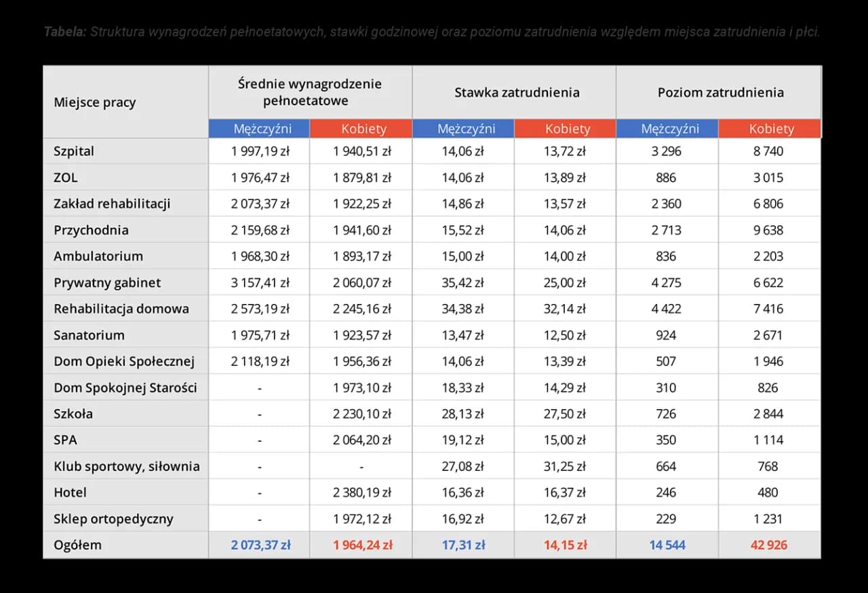The width and height of the screenshot is (868, 593).
Task: Click the "Rehabilitacja domowa" row label
Action: (121, 309)
